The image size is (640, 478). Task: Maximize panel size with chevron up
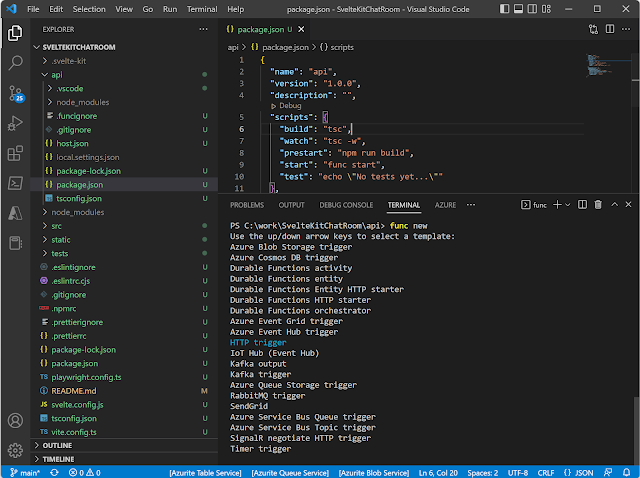coord(614,205)
